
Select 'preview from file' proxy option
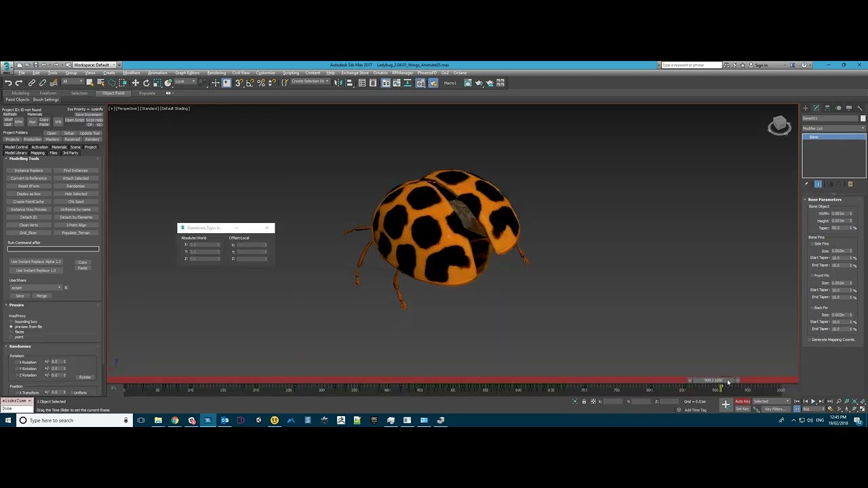click(x=11, y=327)
